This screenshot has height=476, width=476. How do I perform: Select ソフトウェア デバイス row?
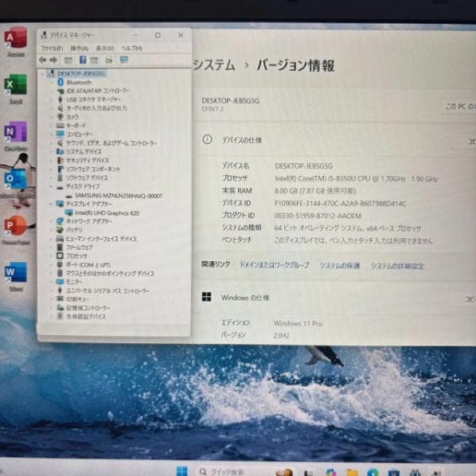click(x=87, y=178)
